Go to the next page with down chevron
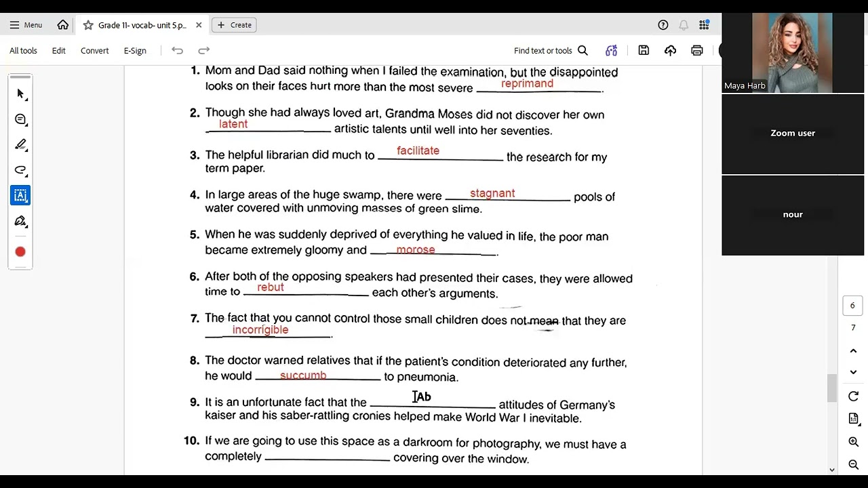Viewport: 868px width, 488px height. 853,372
